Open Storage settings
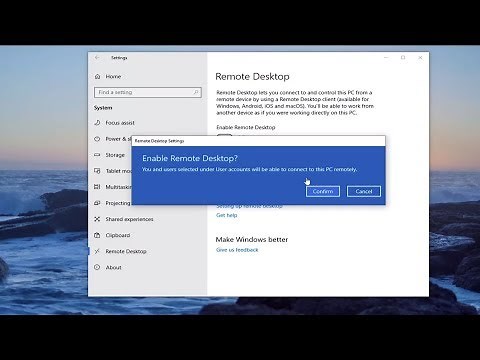The image size is (480, 360). [x=115, y=155]
